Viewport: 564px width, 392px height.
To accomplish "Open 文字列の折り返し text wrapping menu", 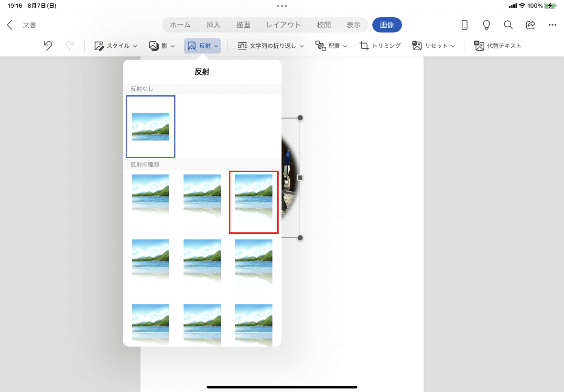I will tap(271, 46).
